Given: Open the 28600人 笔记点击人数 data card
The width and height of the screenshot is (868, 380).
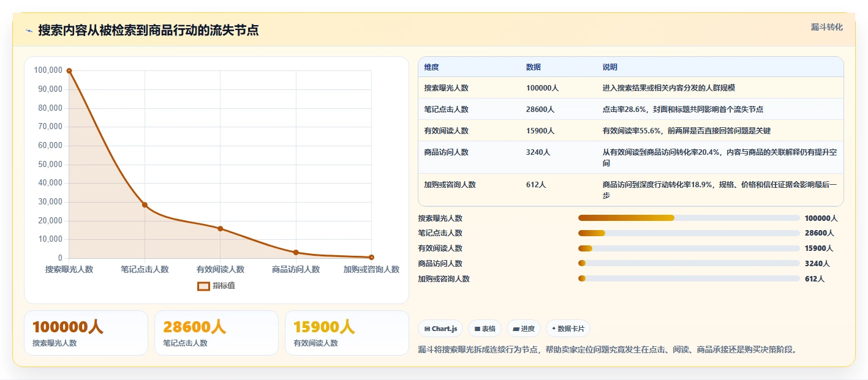Looking at the screenshot, I should click(x=216, y=332).
